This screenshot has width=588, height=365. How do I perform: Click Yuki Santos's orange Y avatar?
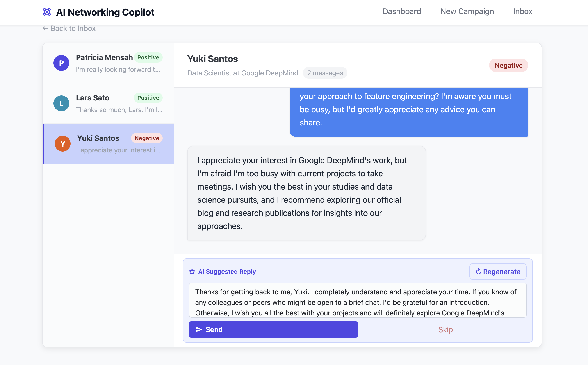(x=62, y=144)
